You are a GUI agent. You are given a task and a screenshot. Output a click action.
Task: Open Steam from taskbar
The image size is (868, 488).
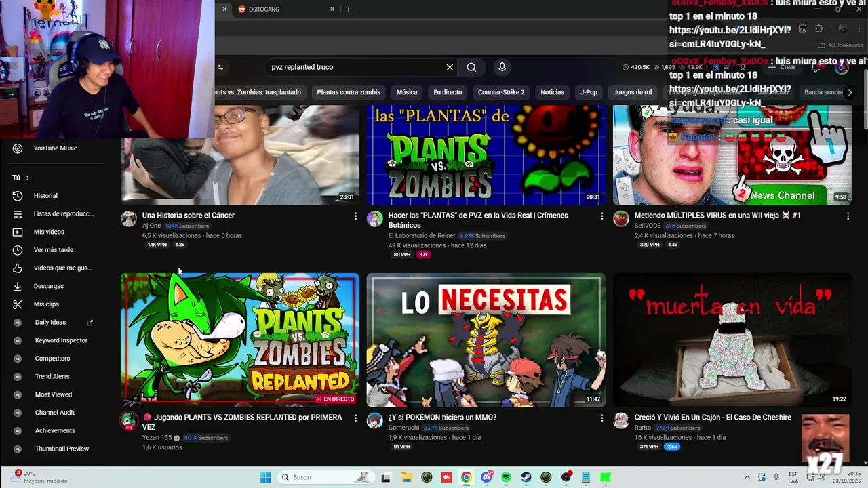coord(526,477)
